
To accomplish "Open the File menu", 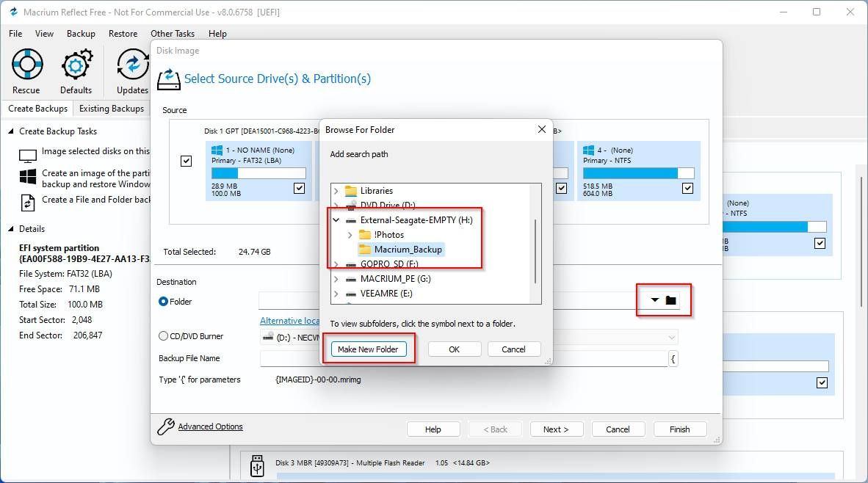I will pos(15,34).
